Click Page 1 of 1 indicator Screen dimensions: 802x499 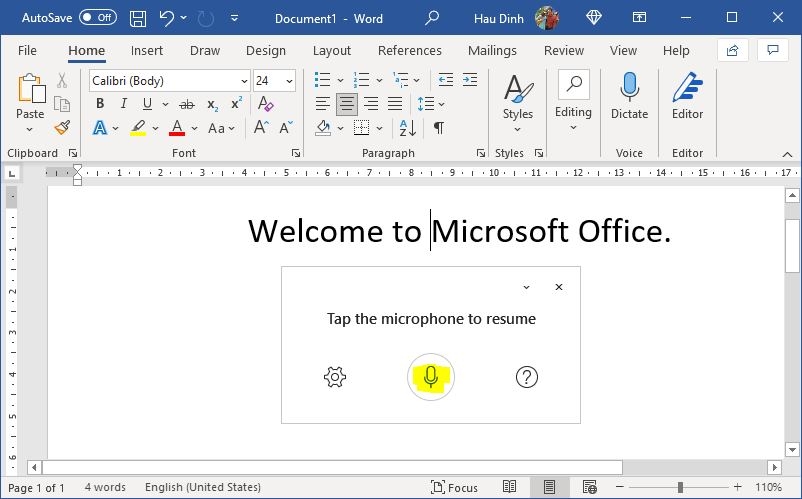coord(36,488)
